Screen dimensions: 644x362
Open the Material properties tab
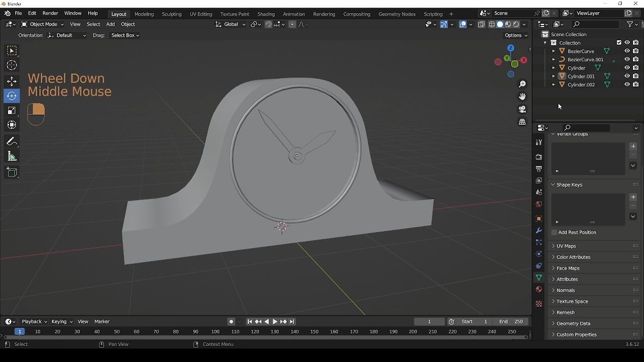(539, 289)
